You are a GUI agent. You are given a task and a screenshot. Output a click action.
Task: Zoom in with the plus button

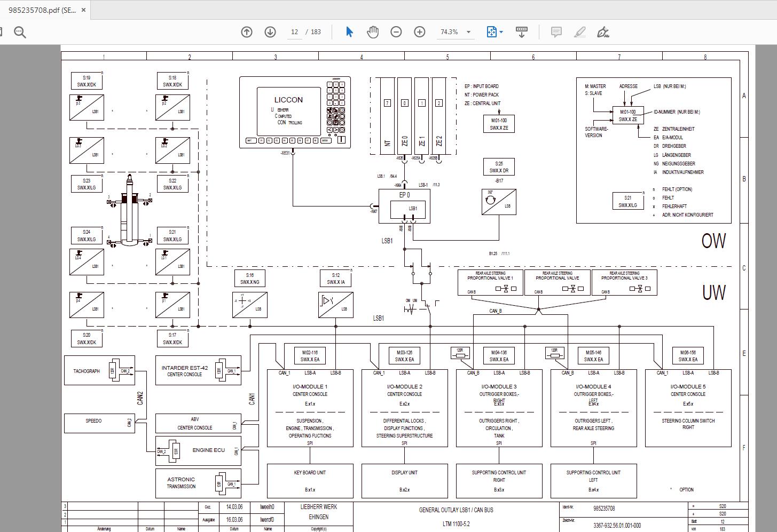(x=420, y=32)
